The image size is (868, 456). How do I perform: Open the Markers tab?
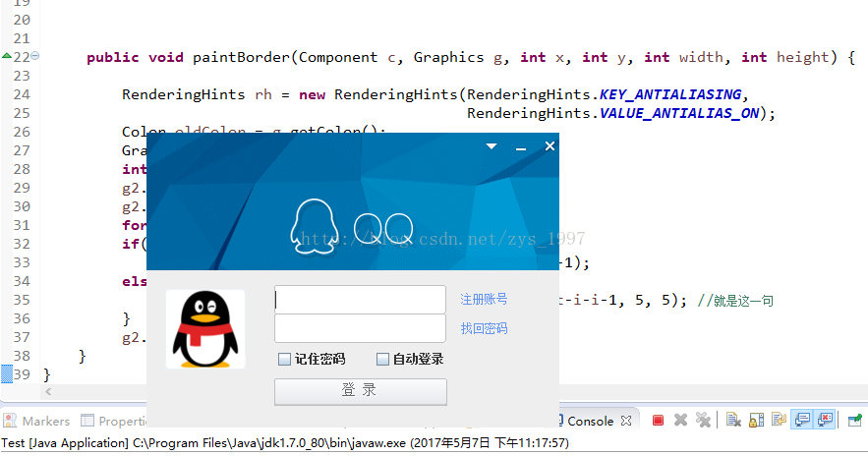(x=37, y=422)
